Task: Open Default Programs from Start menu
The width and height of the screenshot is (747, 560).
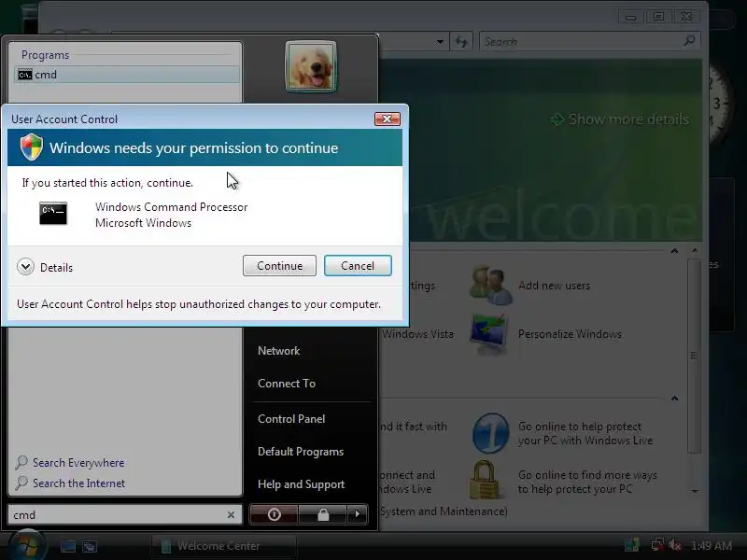Action: pos(301,452)
